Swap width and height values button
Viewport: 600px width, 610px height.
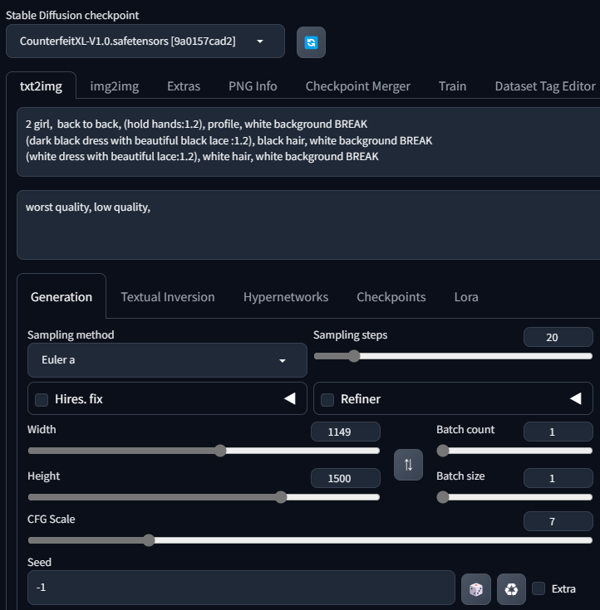[x=408, y=465]
